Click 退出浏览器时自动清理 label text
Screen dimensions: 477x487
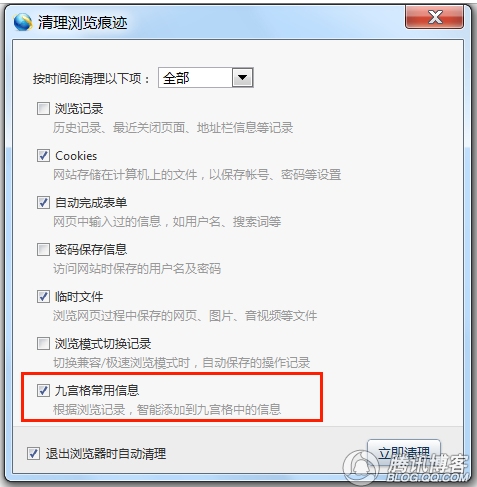pos(106,454)
